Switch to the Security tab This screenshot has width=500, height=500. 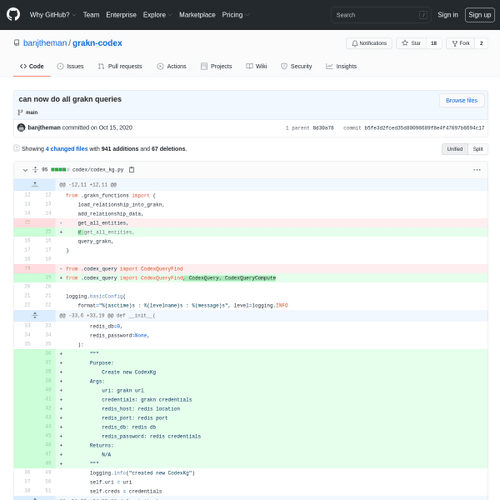click(296, 66)
